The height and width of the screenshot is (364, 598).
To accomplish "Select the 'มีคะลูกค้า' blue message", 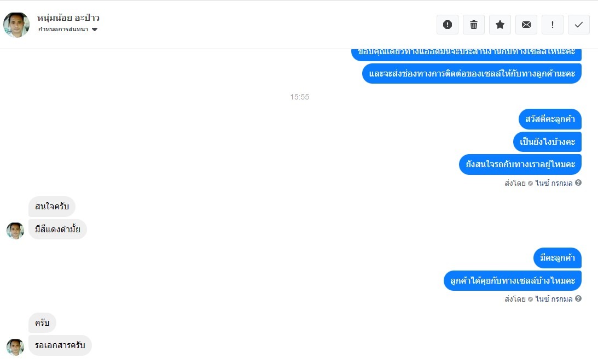I will (557, 258).
